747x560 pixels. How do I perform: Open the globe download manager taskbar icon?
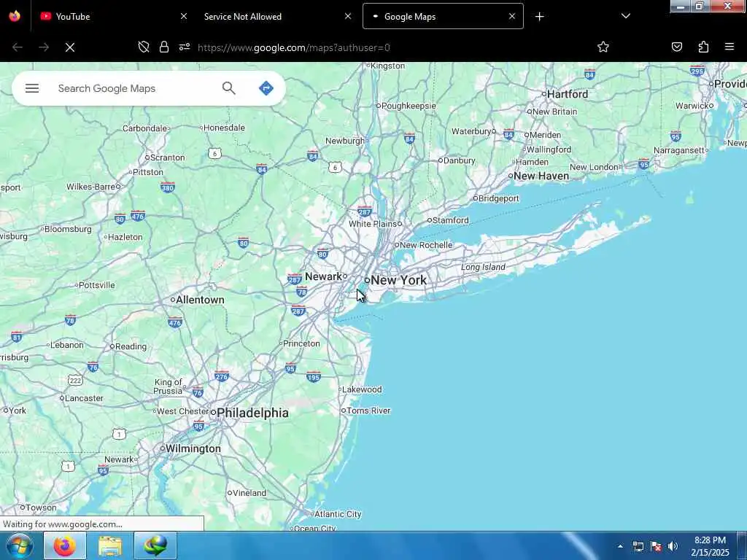point(155,545)
